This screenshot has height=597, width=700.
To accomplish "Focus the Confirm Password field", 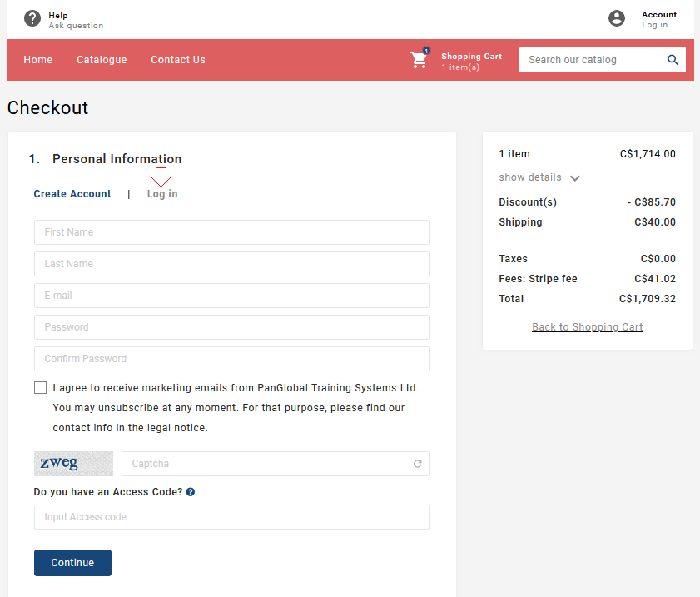I will (x=232, y=359).
